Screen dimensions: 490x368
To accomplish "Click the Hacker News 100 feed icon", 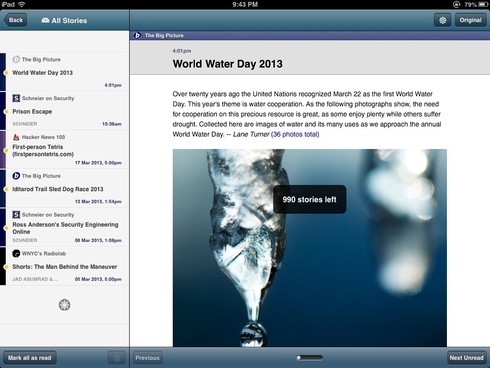I will click(16, 137).
